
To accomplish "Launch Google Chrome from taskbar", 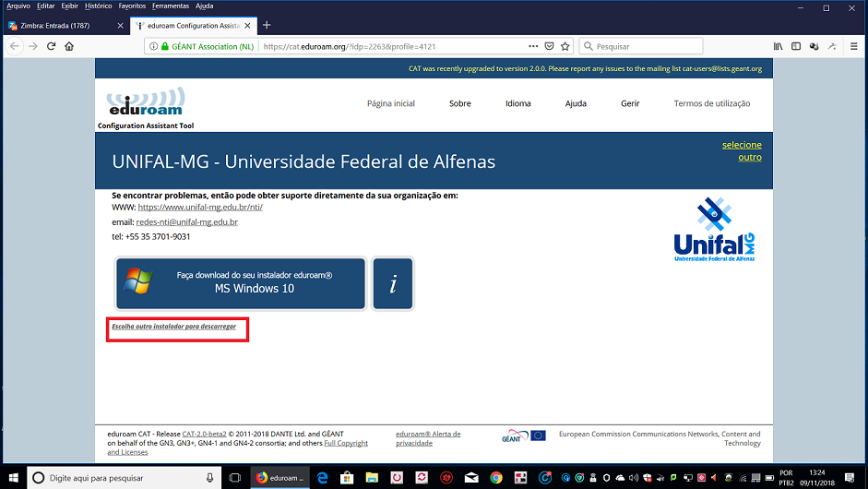I will (496, 477).
